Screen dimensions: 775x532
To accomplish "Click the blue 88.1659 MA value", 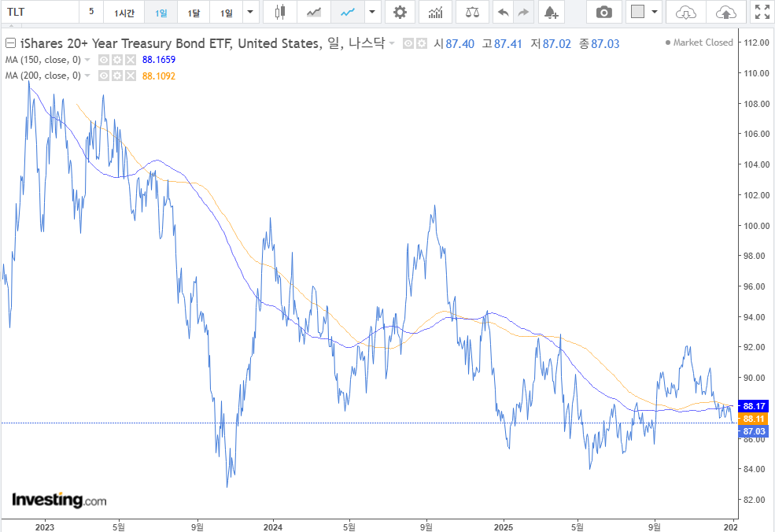I will (x=159, y=60).
